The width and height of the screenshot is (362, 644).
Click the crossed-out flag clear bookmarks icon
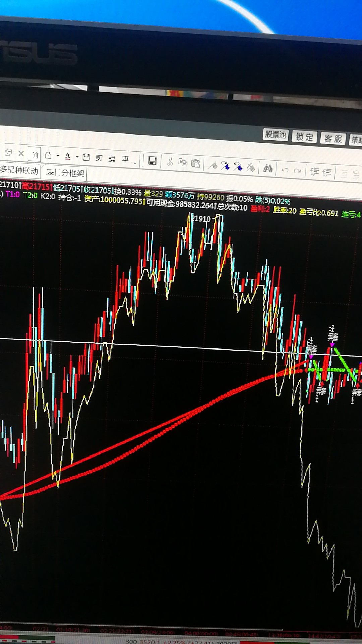click(251, 167)
